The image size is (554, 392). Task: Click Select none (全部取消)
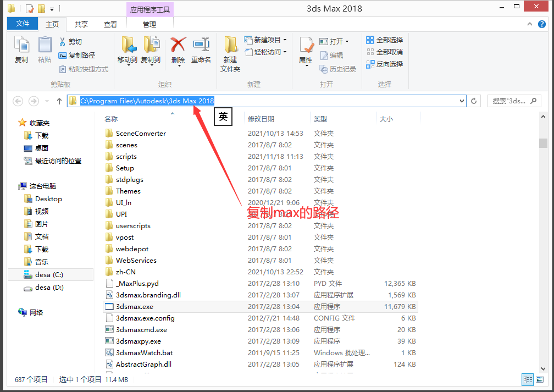pos(384,52)
